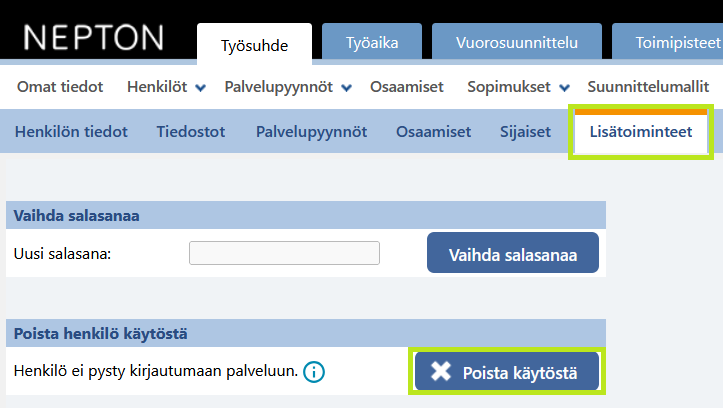Screen dimensions: 723x408
Task: Open Suunnittelumallit menu item
Action: [648, 87]
